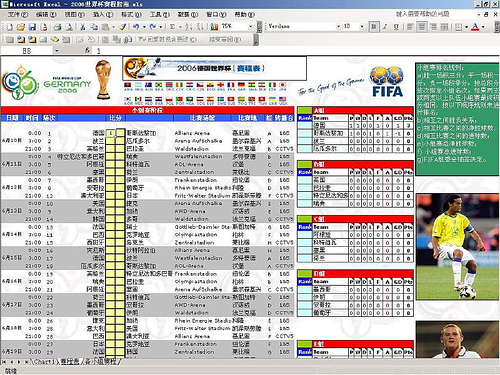This screenshot has height=375, width=500.
Task: Open the Chart Wizard icon
Action: (x=214, y=27)
